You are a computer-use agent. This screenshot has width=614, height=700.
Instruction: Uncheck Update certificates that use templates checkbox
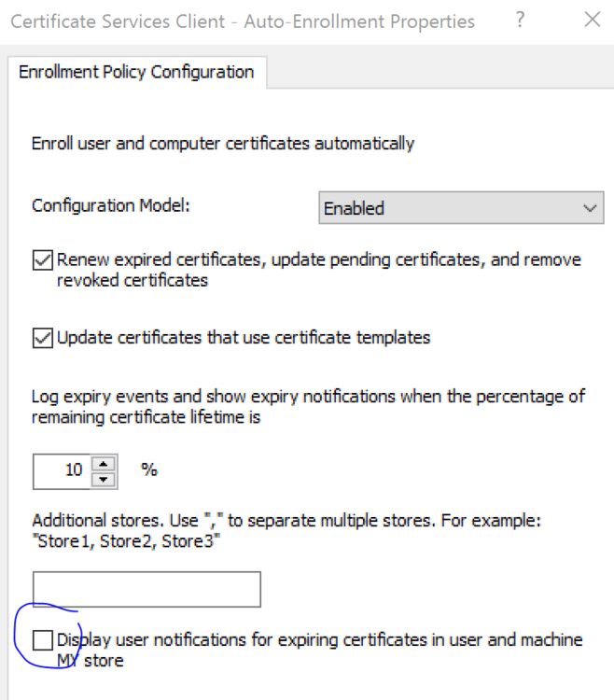43,338
